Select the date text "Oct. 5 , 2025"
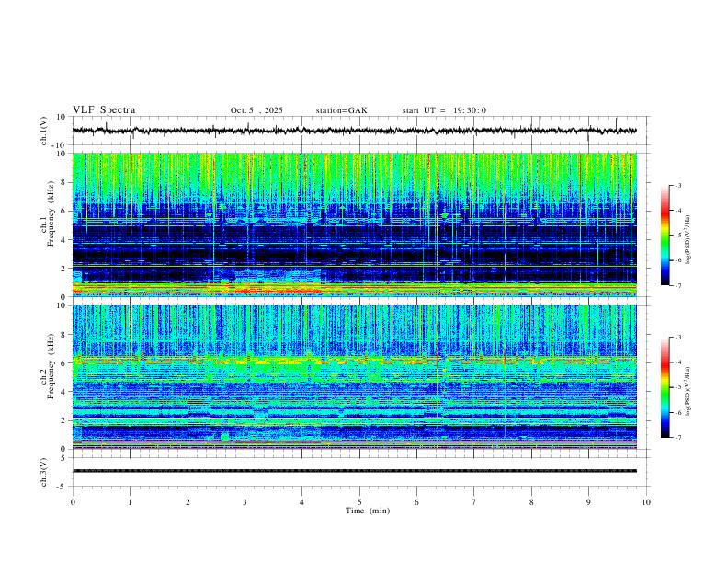728x563 pixels. click(256, 110)
